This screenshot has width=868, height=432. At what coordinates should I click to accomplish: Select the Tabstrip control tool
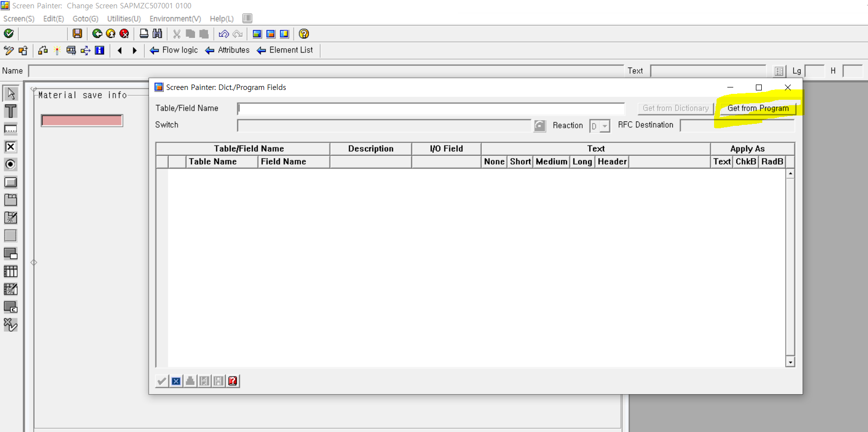pyautogui.click(x=10, y=200)
